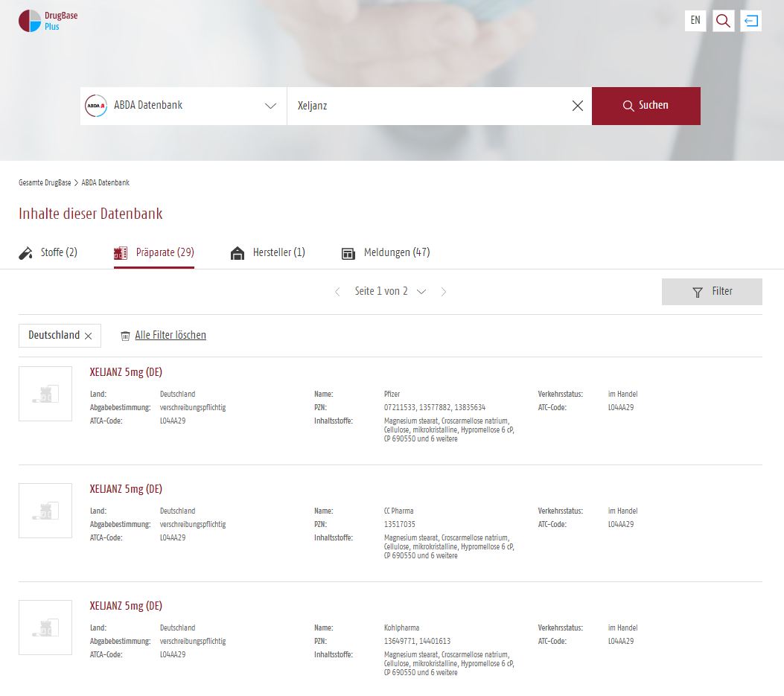784x696 pixels.
Task: Open the Filter button
Action: tap(712, 292)
